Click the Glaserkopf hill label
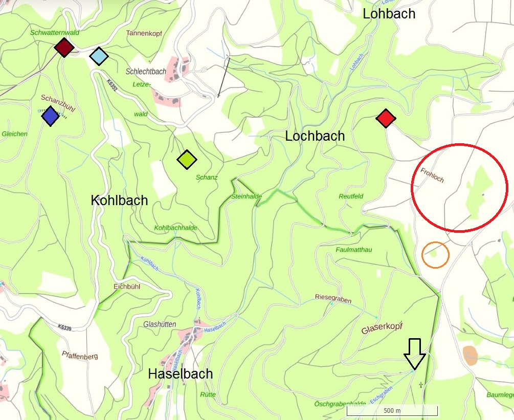 tap(382, 328)
